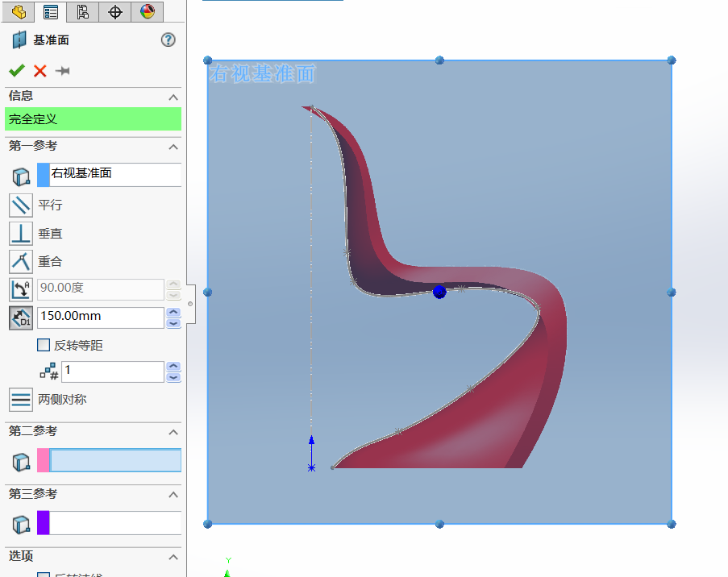Cancel with the red X icon

tap(40, 71)
